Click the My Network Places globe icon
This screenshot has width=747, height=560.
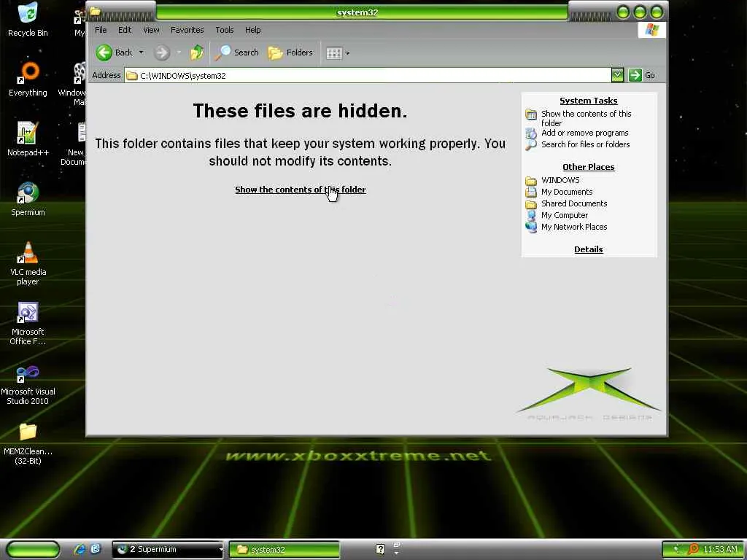click(531, 227)
